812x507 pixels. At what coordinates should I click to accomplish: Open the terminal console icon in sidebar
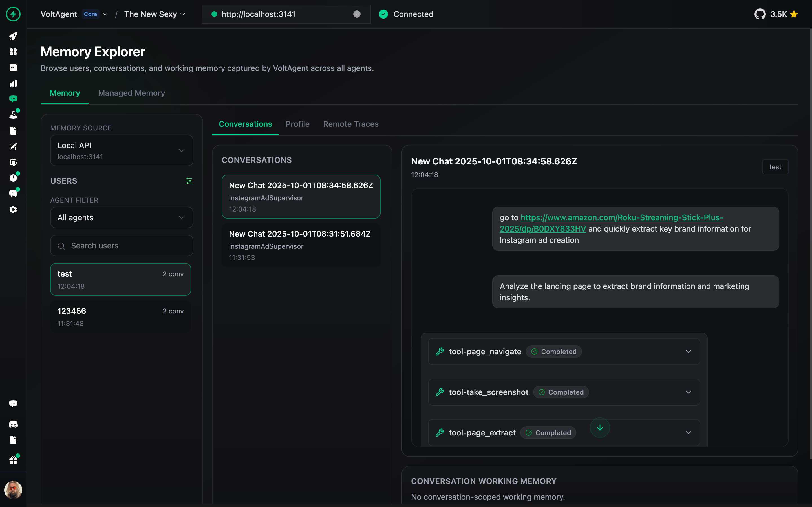(14, 67)
